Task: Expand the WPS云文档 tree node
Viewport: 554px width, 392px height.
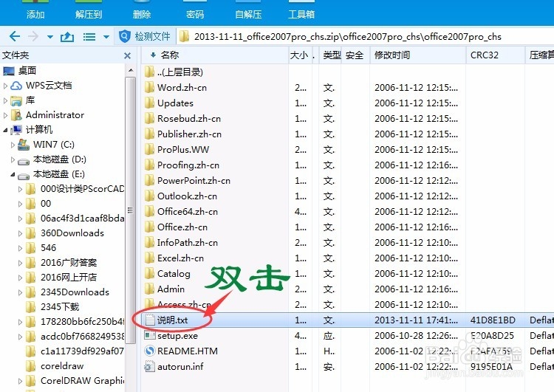Action: click(x=5, y=86)
